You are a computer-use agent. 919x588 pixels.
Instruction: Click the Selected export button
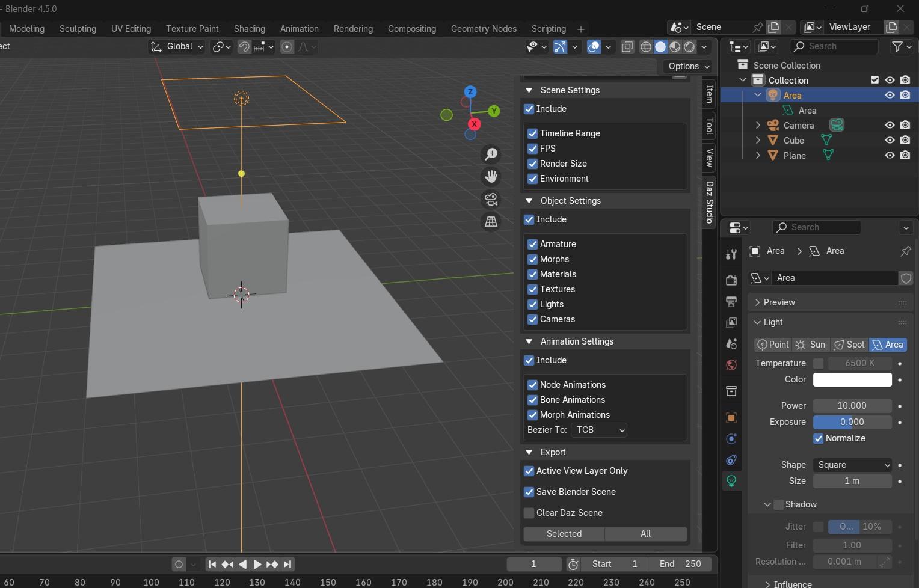coord(564,534)
